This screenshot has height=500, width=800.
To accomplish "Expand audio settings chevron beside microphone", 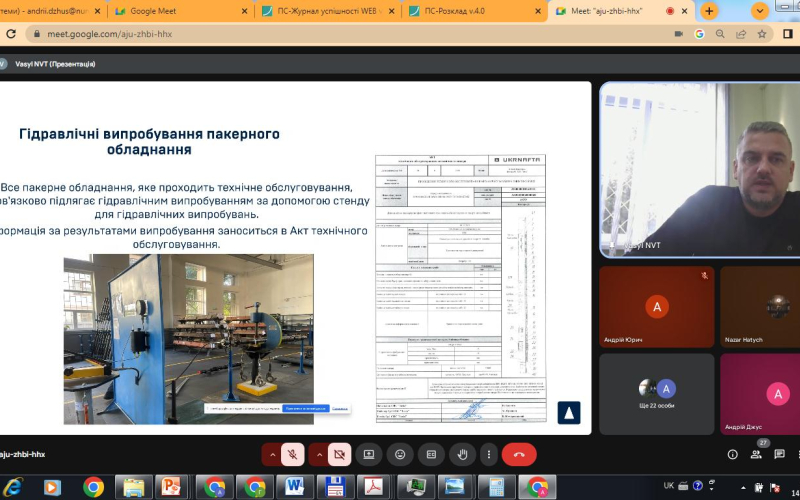I will click(x=270, y=454).
